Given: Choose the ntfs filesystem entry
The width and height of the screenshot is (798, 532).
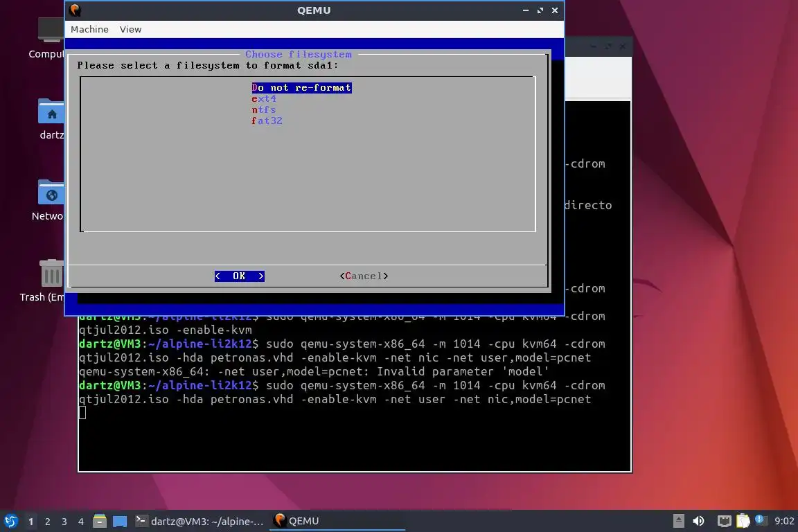Looking at the screenshot, I should (x=264, y=110).
